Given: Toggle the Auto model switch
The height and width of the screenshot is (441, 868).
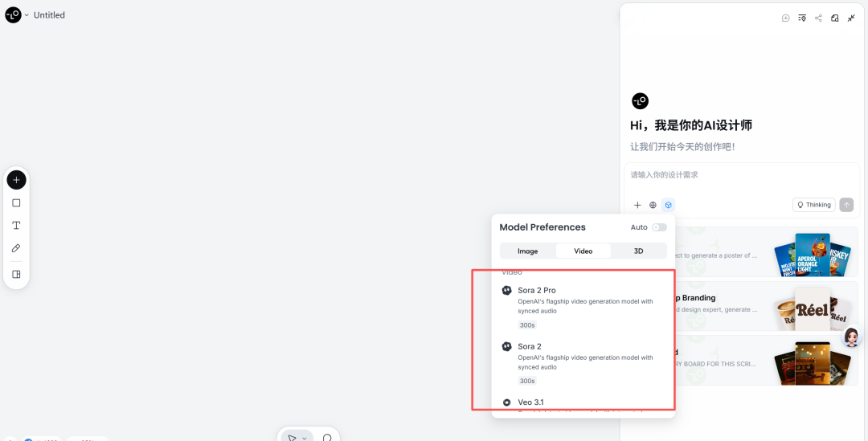Looking at the screenshot, I should [x=659, y=227].
